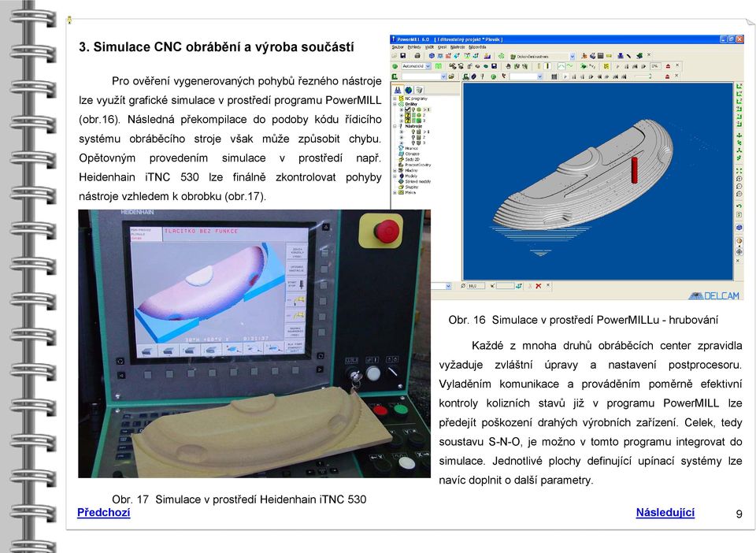Select the Skupiny tree item

(409, 187)
